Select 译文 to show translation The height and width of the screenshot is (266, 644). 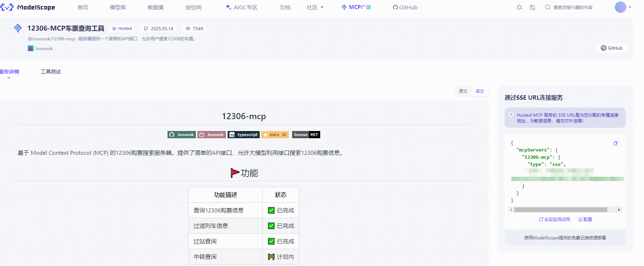point(480,91)
